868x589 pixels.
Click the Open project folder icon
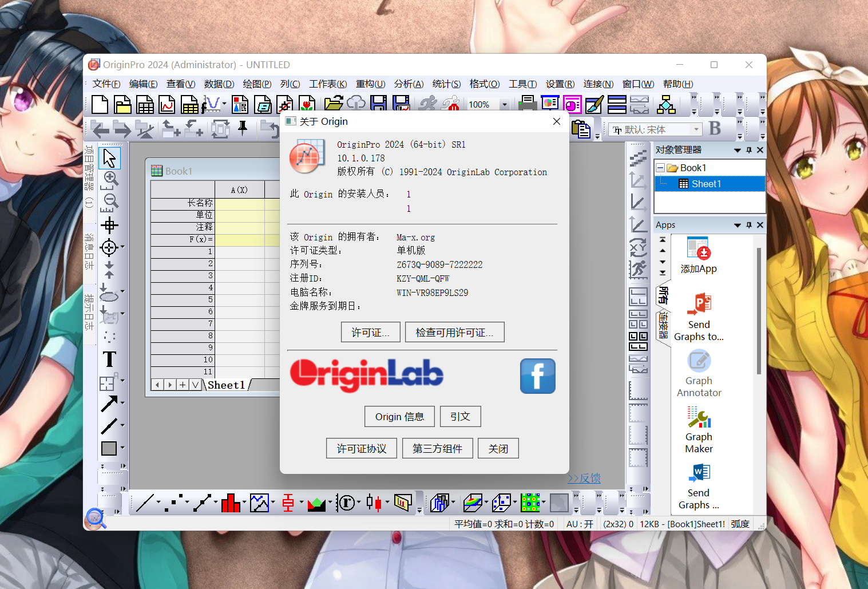click(333, 104)
